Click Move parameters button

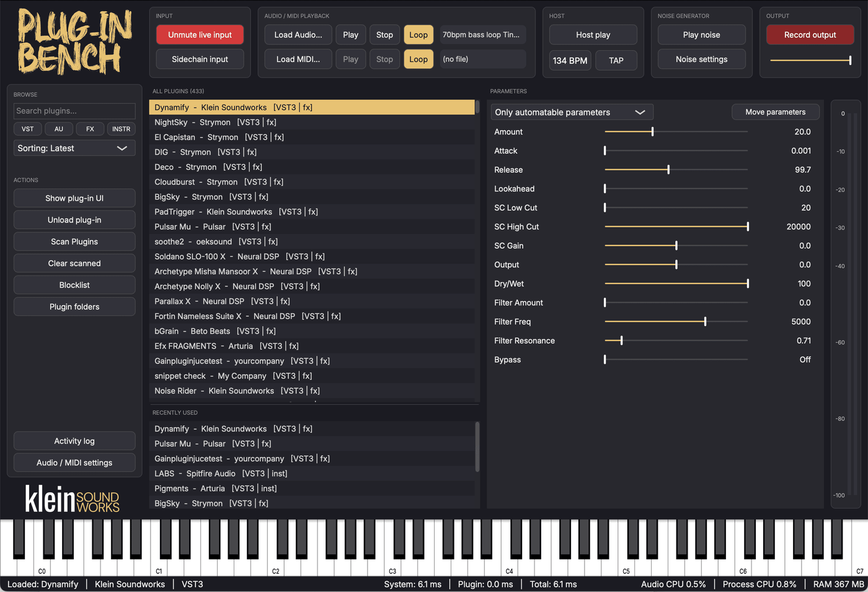pos(776,112)
